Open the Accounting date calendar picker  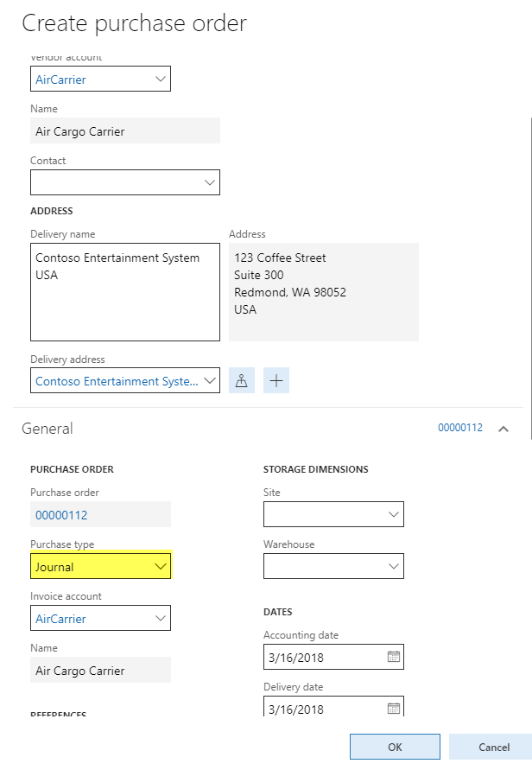(x=393, y=657)
